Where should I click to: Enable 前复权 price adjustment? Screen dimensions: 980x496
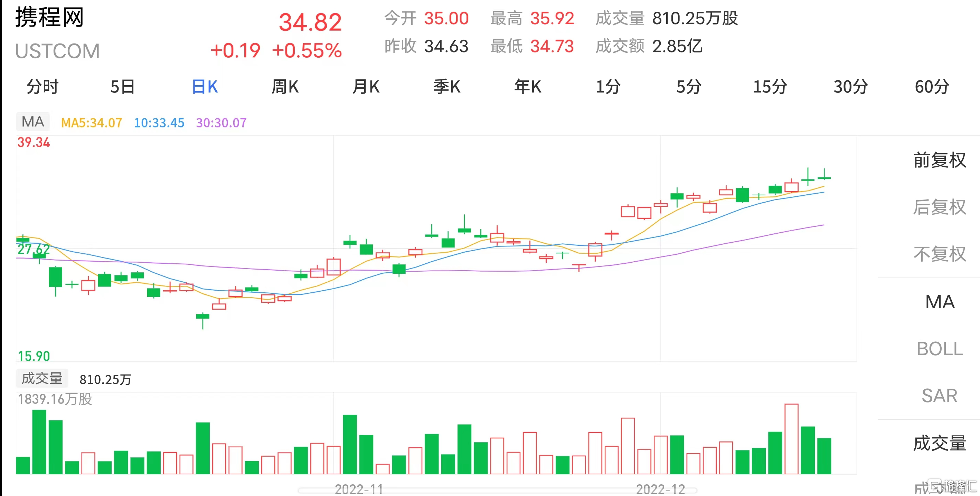tap(940, 160)
